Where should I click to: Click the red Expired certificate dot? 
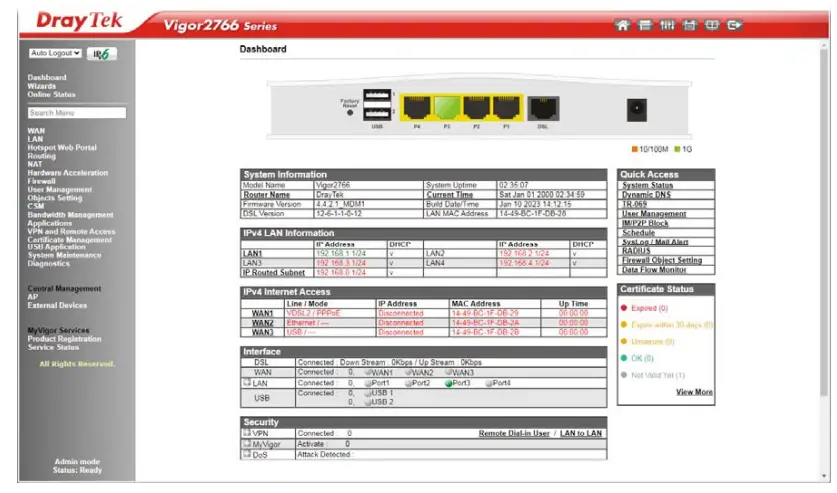tap(623, 308)
